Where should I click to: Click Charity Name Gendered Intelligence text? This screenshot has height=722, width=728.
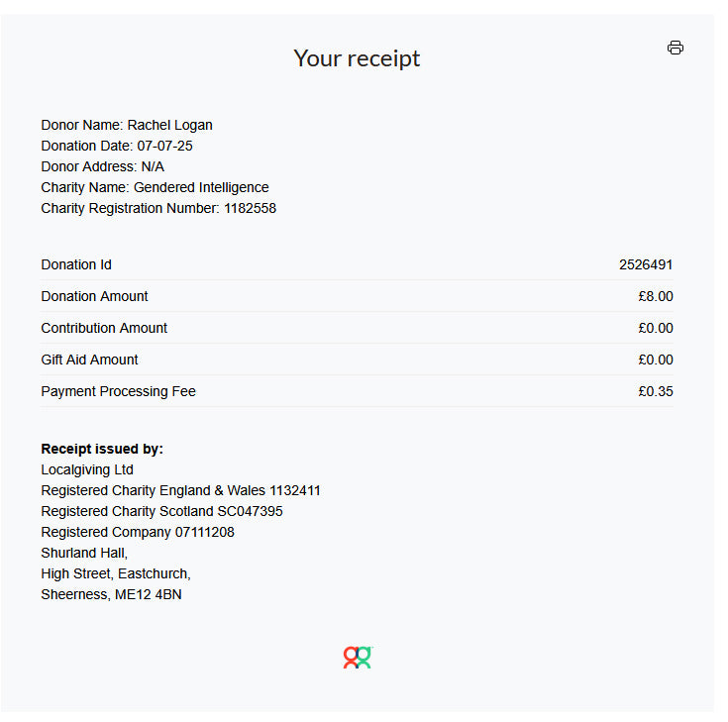155,187
